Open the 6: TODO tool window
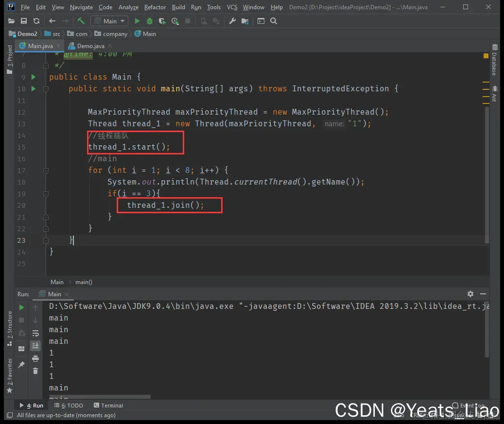This screenshot has width=504, height=424. [69, 406]
